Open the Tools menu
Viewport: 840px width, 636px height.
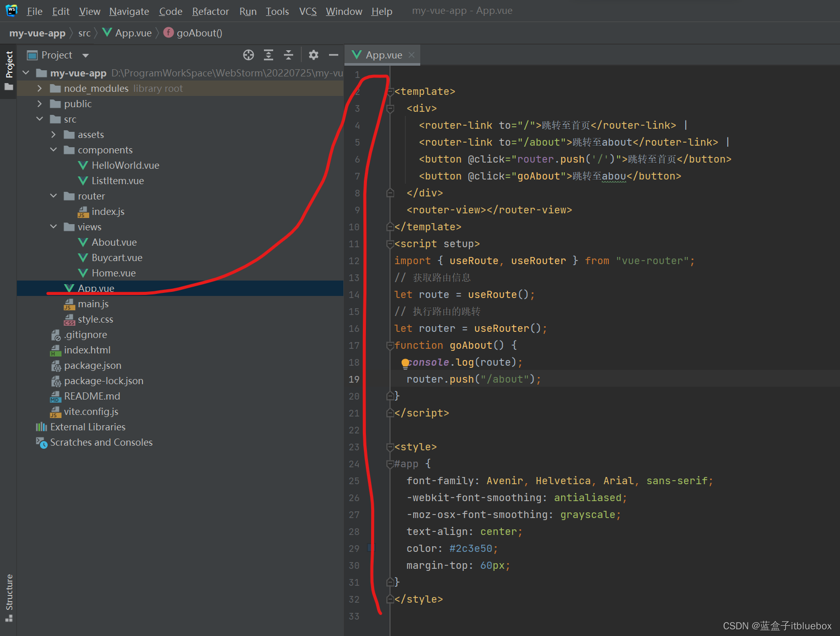click(x=277, y=11)
